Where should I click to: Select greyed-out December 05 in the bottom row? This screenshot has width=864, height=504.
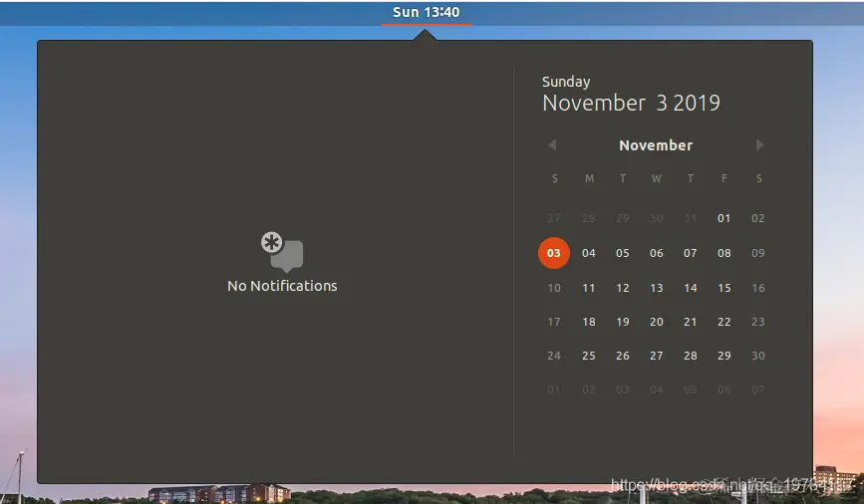tap(691, 390)
